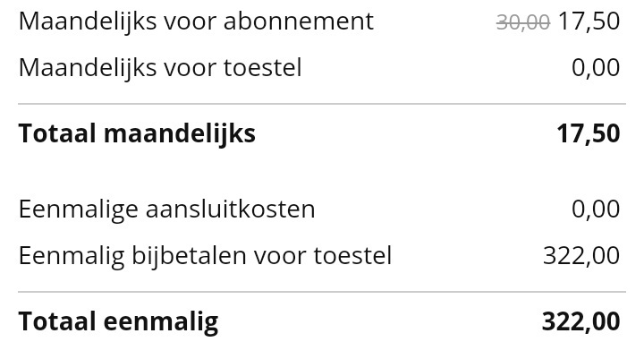Select the 322,00 device surcharge amount
Screen dimensions: 644x359
coord(581,256)
